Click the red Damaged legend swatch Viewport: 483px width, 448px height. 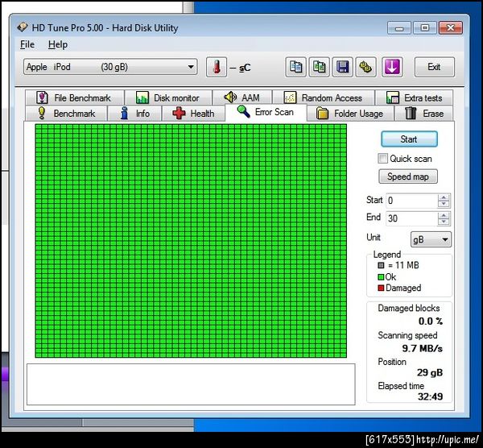point(381,288)
